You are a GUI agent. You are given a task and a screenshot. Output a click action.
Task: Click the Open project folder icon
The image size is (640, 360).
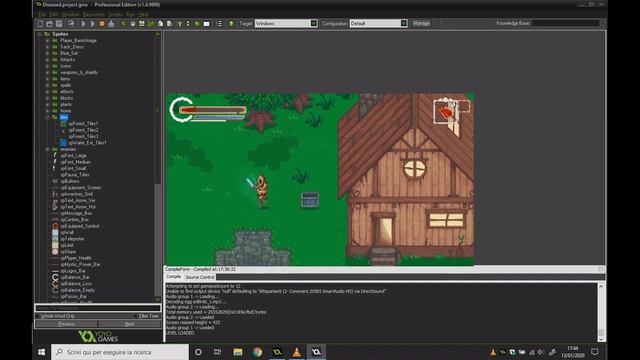pyautogui.click(x=49, y=24)
